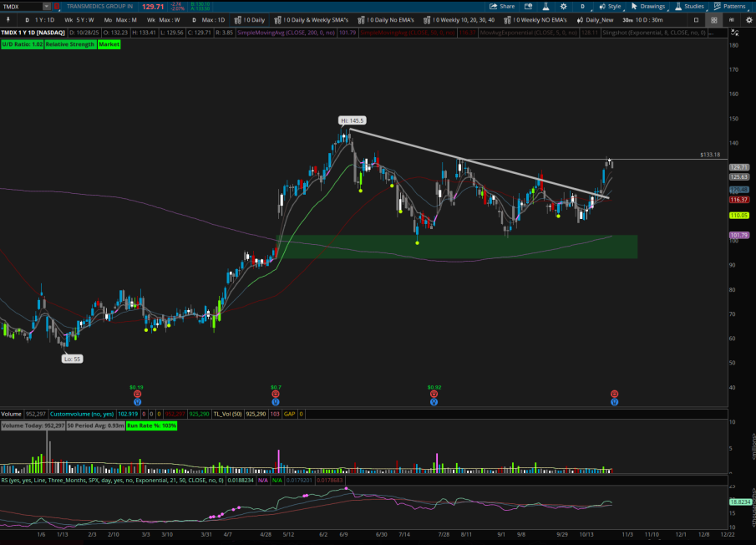Viewport: 756px width, 545px height.
Task: Click the Slingshot (Exponential, 8...) study label
Action: [x=654, y=33]
